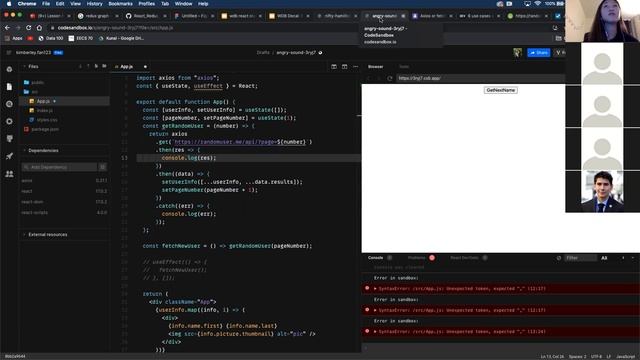This screenshot has height=360, width=640.
Task: Click the second editor layout icon
Action: click(344, 67)
